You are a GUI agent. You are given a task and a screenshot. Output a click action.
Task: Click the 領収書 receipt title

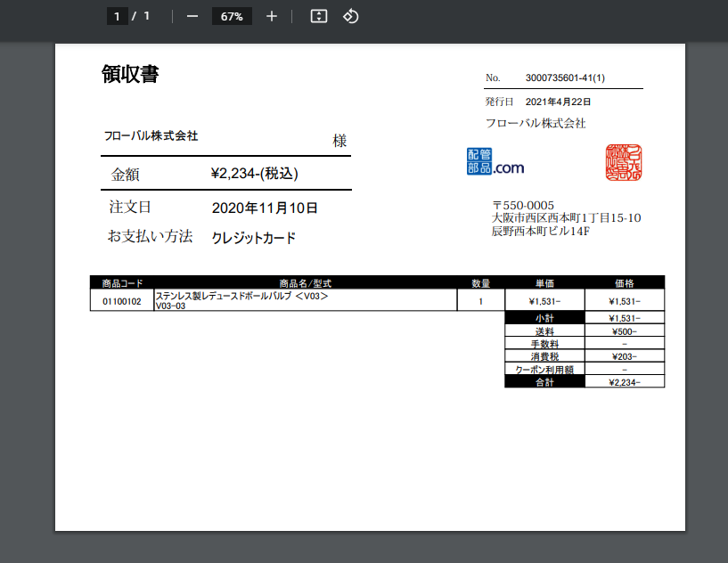point(130,75)
